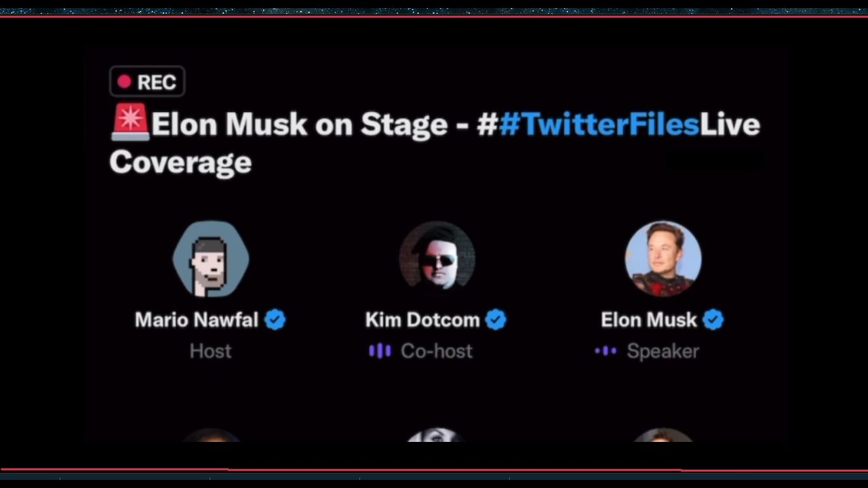This screenshot has width=868, height=488.
Task: Click the Co-host role label
Action: [x=437, y=350]
